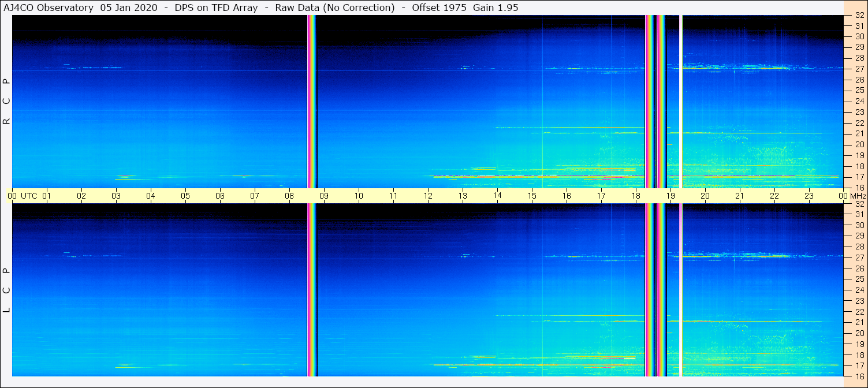The image size is (868, 388).
Task: Click the 15 hour mark
Action: pyautogui.click(x=532, y=196)
